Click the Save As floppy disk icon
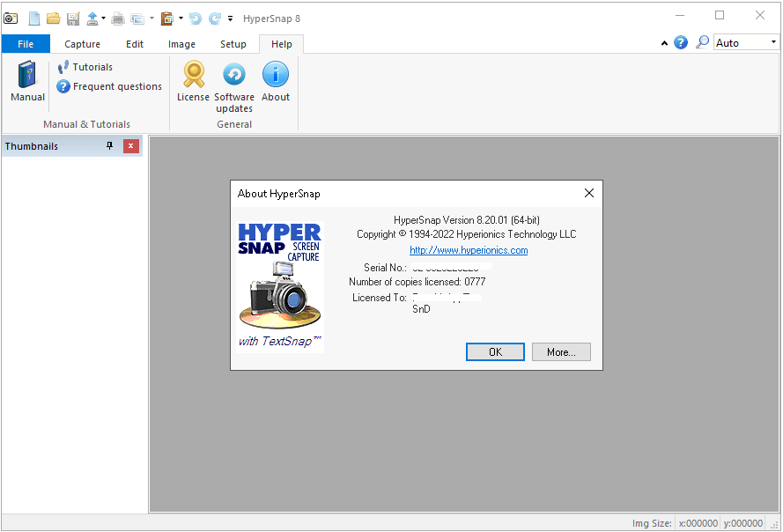Screen dimensions: 783x532 pos(73,18)
